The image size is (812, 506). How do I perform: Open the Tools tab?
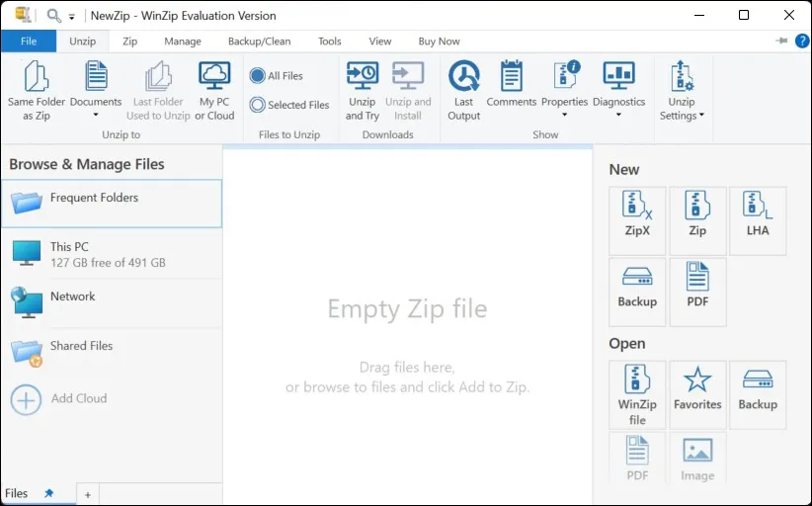tap(329, 41)
